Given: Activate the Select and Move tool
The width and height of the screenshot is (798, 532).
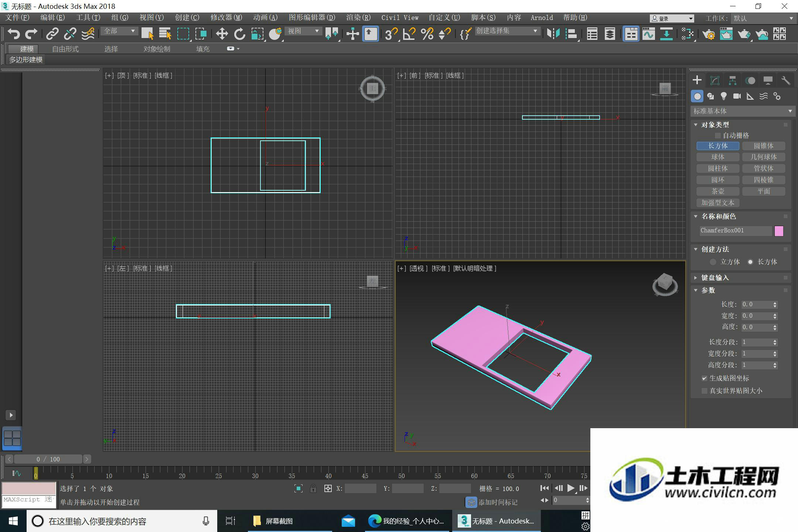Looking at the screenshot, I should point(222,34).
